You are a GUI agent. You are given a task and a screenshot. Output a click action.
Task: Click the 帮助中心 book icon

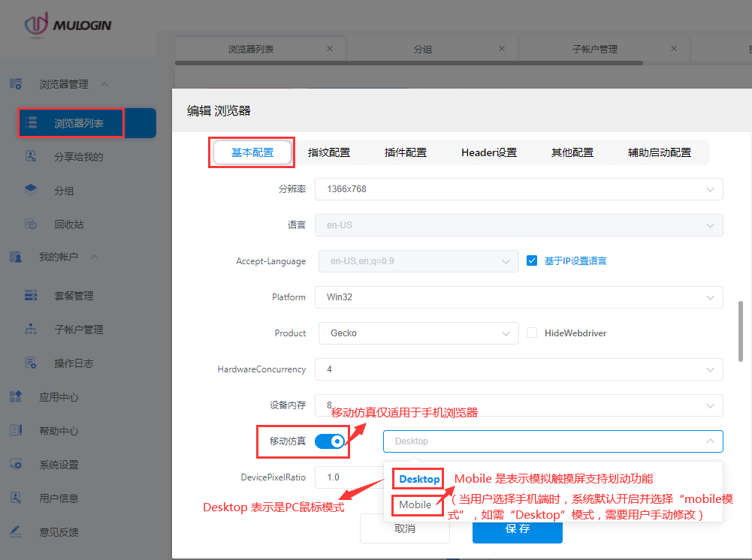coord(16,431)
